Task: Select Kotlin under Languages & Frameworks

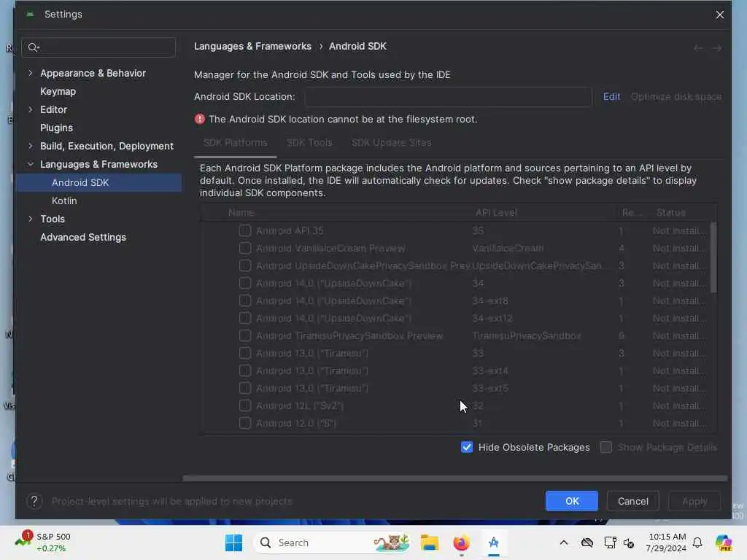Action: (64, 201)
